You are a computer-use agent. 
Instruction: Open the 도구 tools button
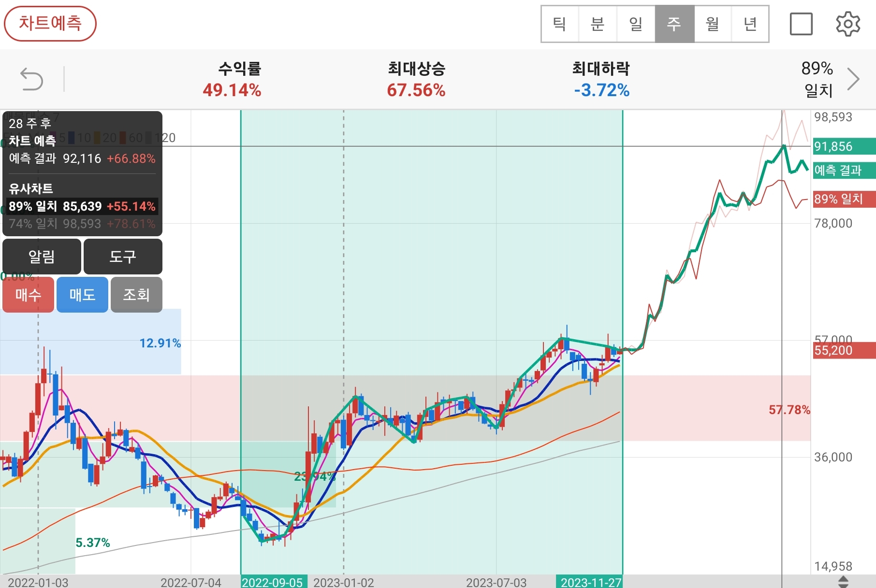point(123,257)
